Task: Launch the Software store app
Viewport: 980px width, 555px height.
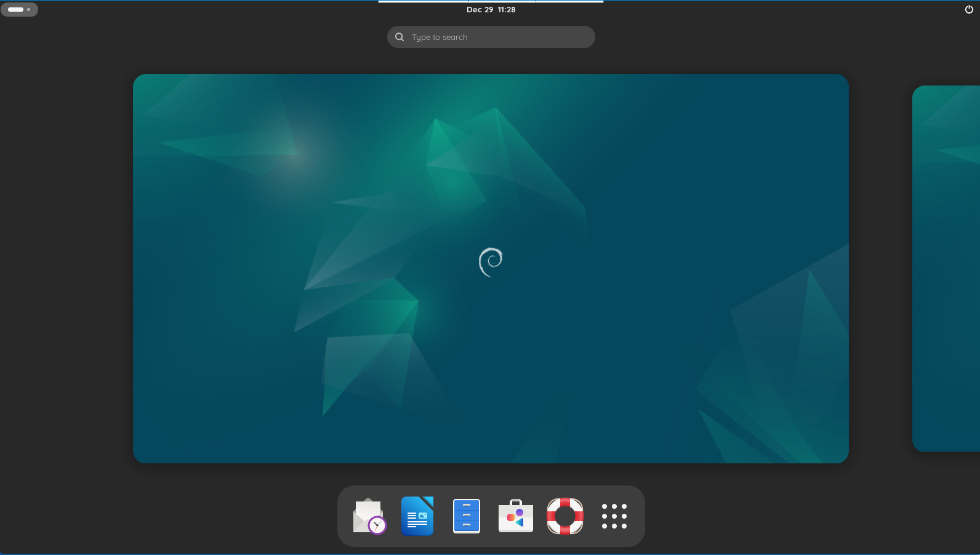Action: 516,516
